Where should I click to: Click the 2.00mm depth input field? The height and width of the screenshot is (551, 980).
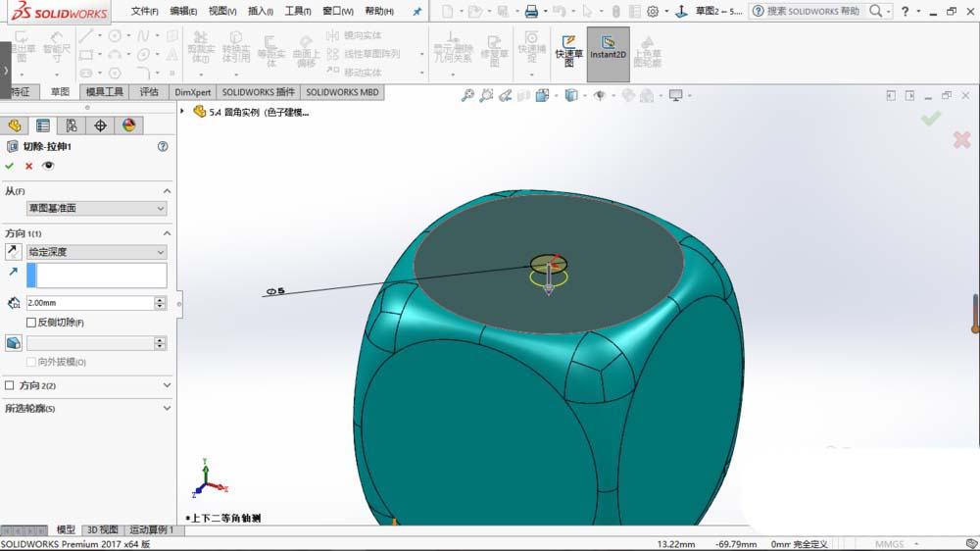pos(90,303)
